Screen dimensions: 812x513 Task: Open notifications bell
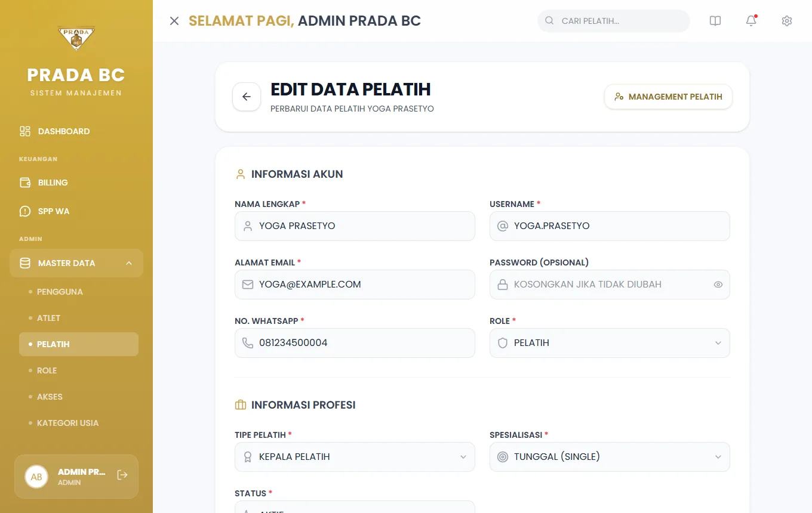(751, 21)
